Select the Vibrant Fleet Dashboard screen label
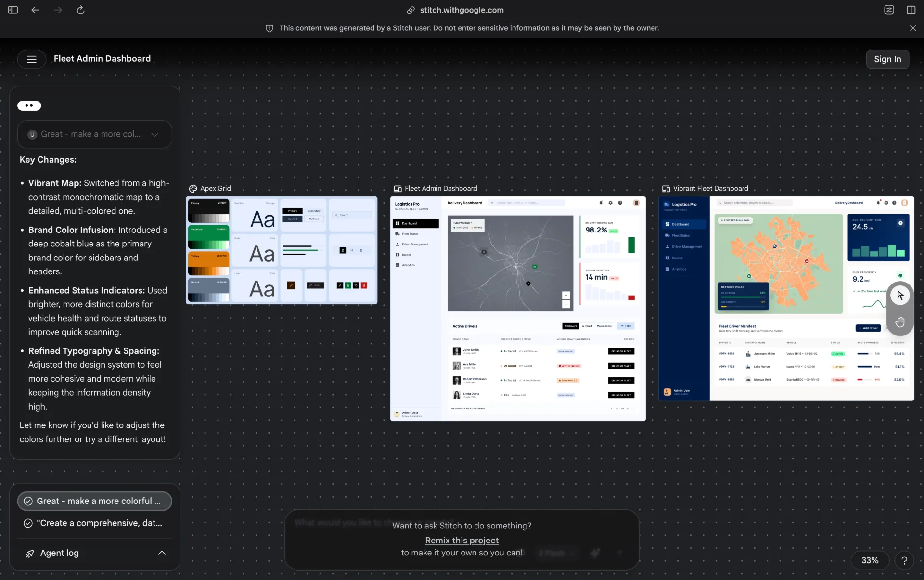 point(710,189)
